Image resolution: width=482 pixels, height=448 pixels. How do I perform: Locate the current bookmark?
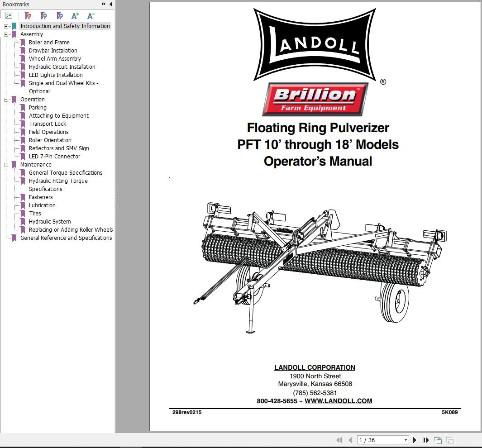[59, 15]
